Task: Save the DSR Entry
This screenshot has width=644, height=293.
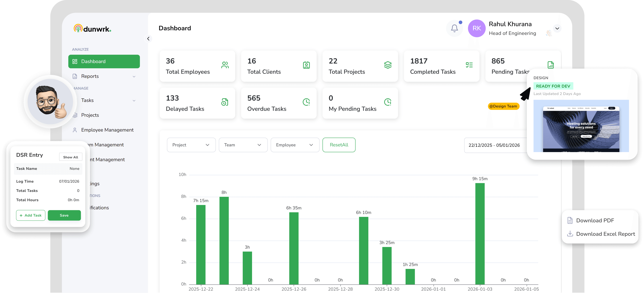Action: [x=64, y=215]
